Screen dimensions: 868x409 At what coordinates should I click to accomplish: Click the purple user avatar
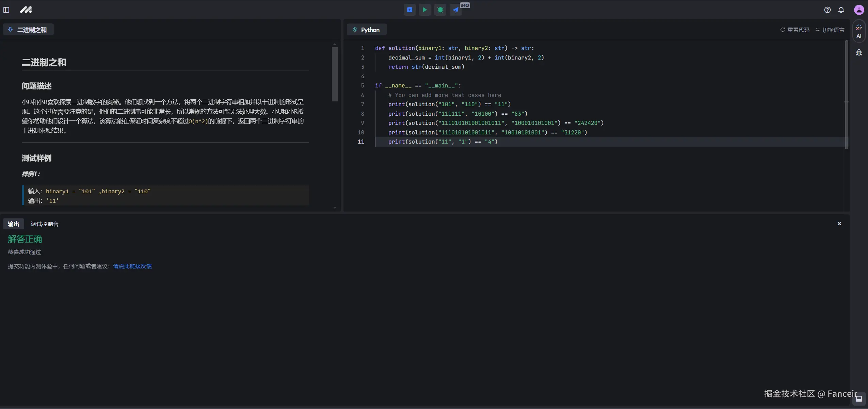pyautogui.click(x=859, y=10)
